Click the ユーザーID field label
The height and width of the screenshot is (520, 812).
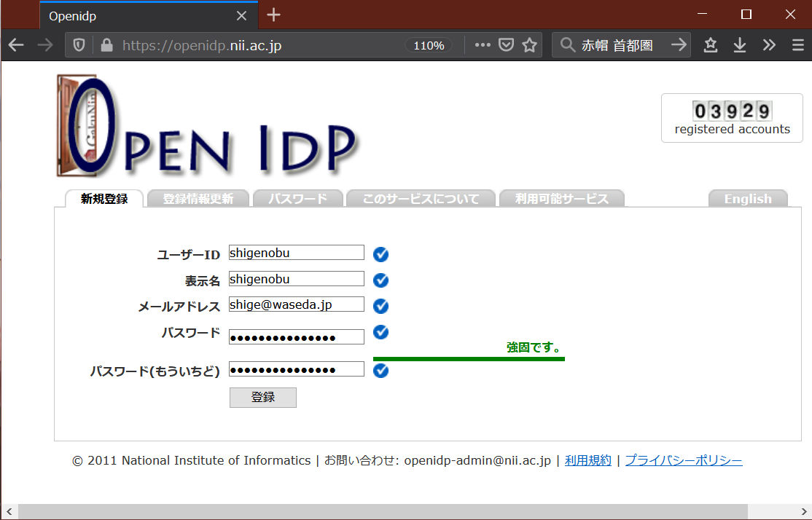tap(189, 255)
